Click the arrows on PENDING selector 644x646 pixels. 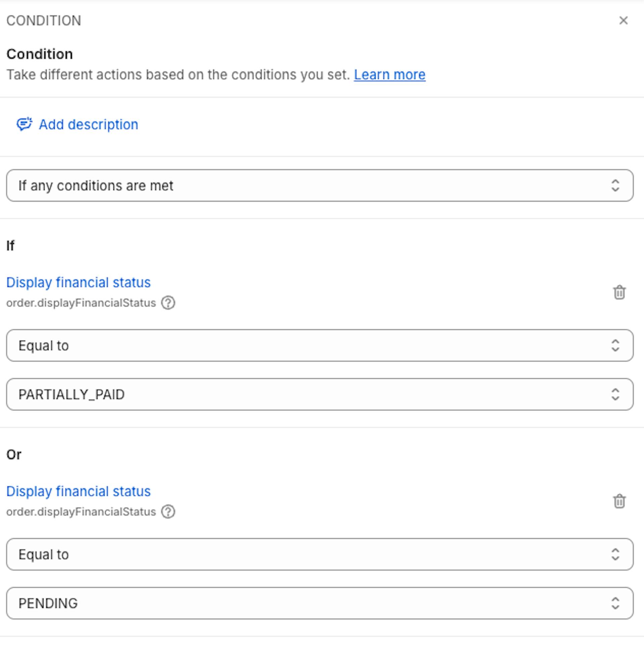tap(615, 603)
